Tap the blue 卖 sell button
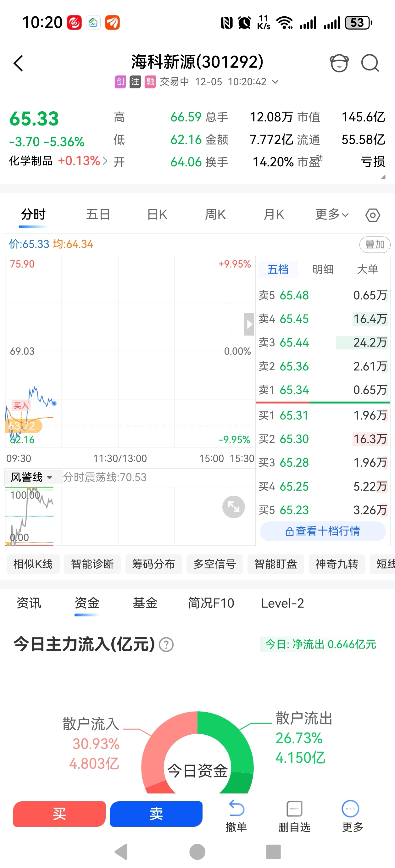The width and height of the screenshot is (395, 868). (156, 814)
